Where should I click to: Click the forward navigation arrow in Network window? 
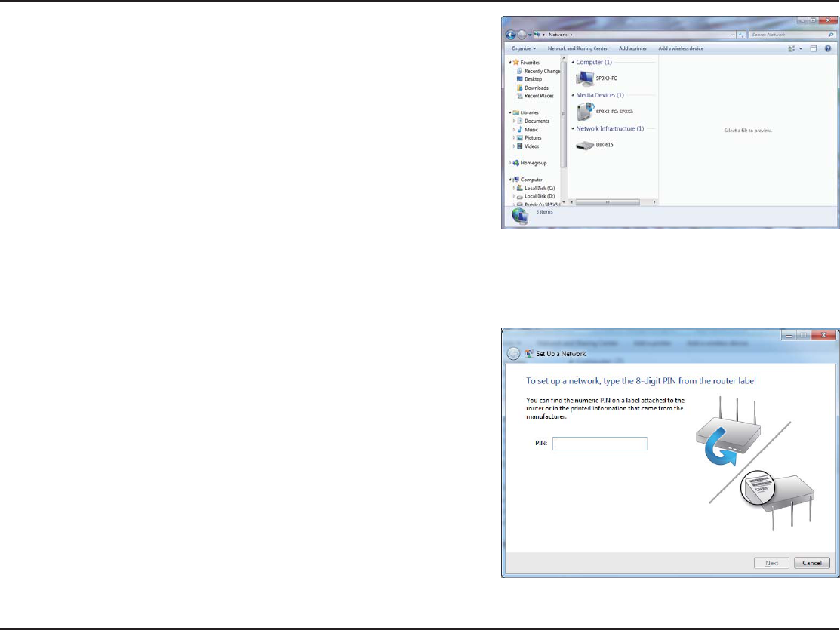pyautogui.click(x=522, y=35)
